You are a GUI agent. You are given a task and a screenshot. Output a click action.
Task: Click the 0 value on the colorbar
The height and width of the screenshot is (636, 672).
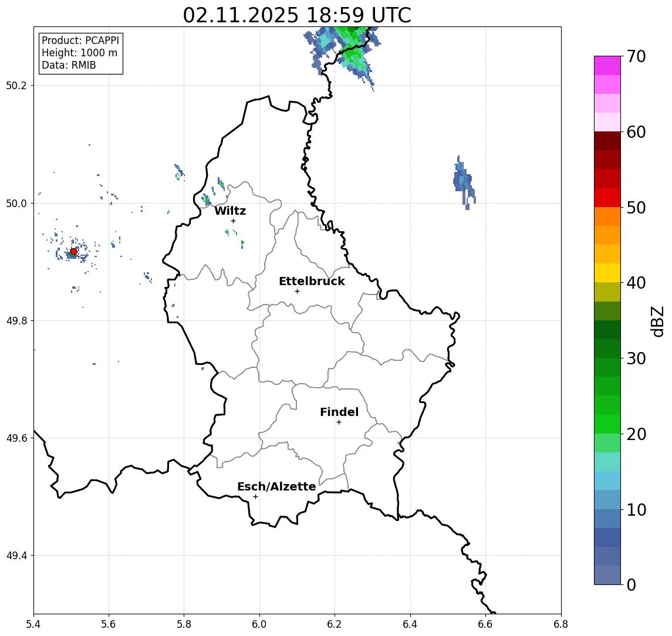pyautogui.click(x=632, y=584)
